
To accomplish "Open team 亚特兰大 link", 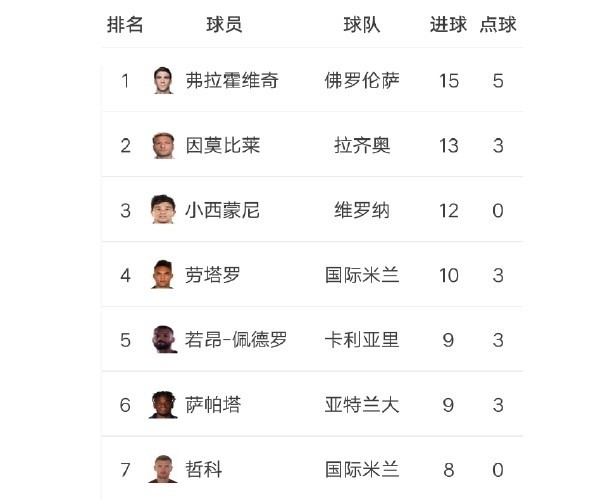I will [362, 405].
